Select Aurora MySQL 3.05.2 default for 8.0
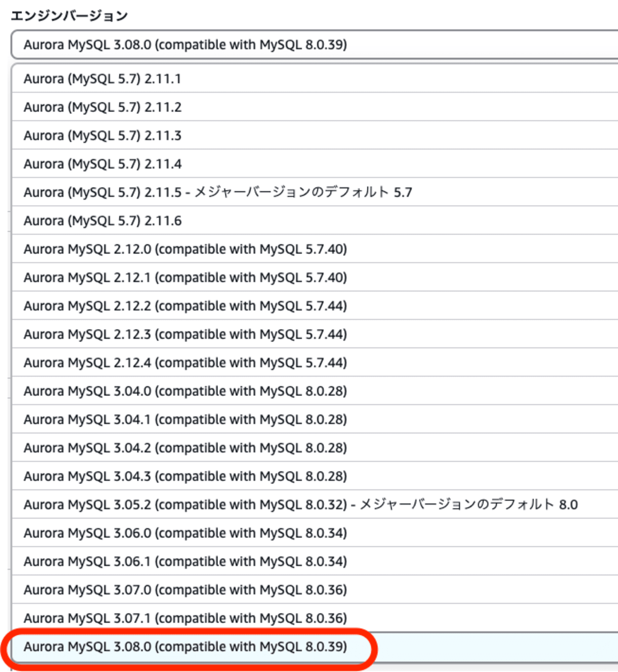This screenshot has width=618, height=672. [x=315, y=504]
